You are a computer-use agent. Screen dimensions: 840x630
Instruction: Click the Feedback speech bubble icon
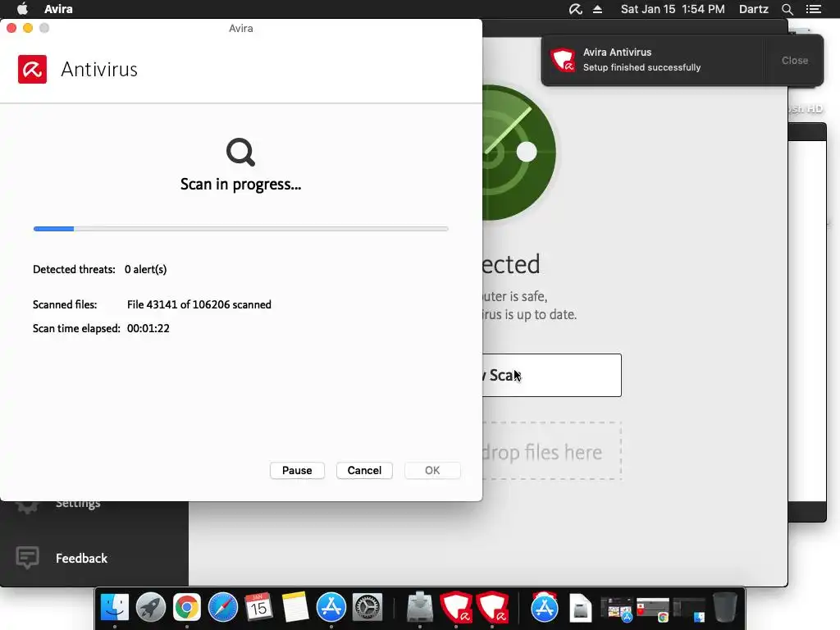click(27, 558)
